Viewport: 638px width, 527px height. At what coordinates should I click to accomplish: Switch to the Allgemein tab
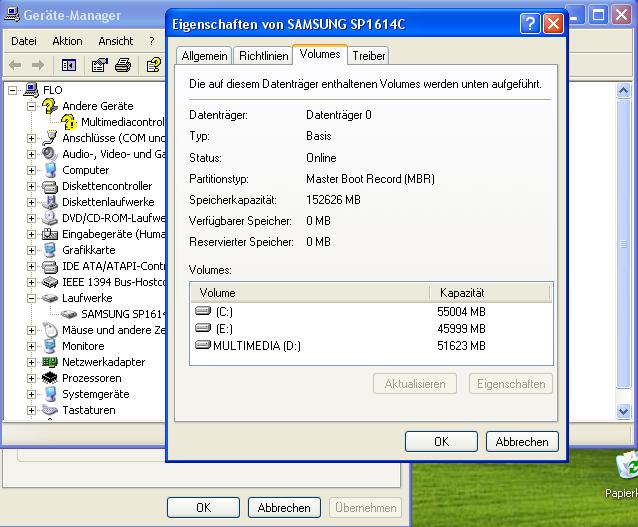coord(204,56)
